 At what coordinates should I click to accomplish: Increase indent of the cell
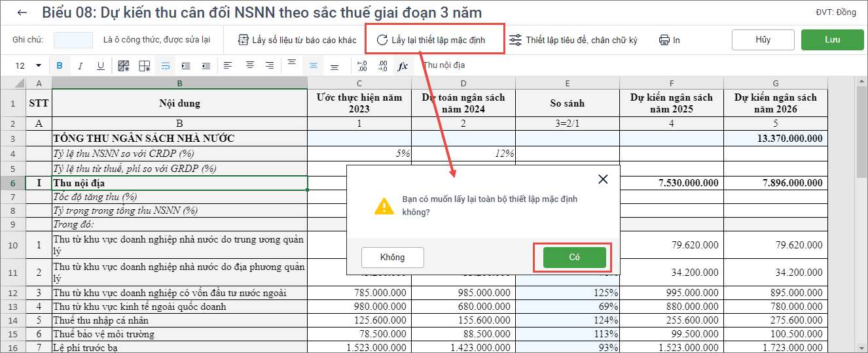click(186, 65)
